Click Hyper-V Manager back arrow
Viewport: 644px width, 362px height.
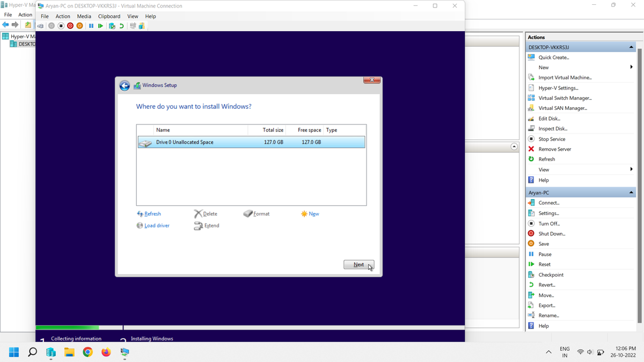pos(5,25)
